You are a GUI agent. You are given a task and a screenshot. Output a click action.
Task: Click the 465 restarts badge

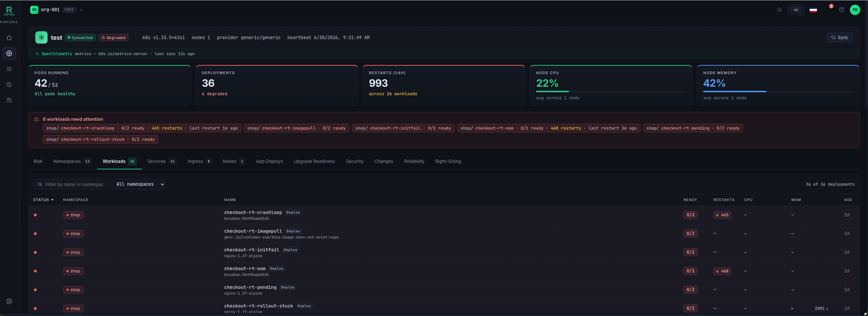[722, 215]
